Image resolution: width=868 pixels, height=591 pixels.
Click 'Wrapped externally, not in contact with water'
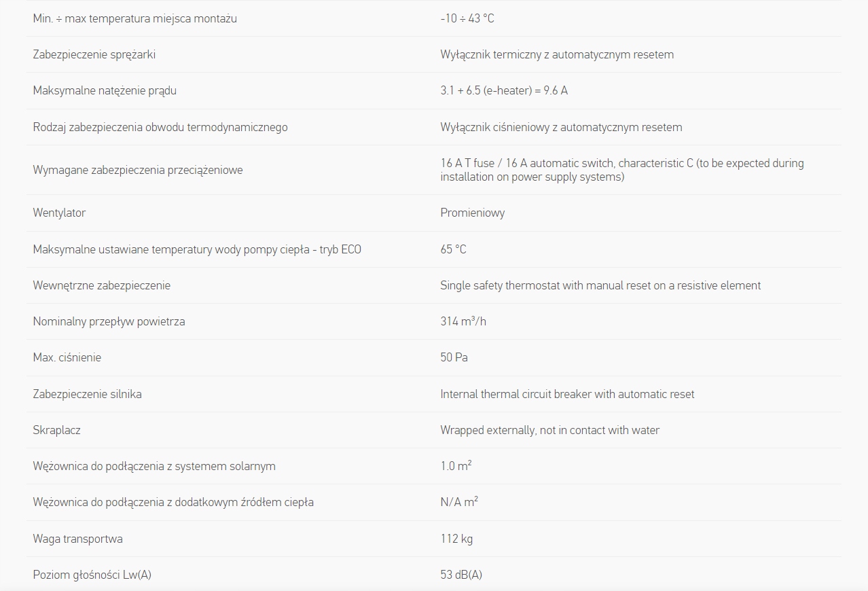pos(549,430)
